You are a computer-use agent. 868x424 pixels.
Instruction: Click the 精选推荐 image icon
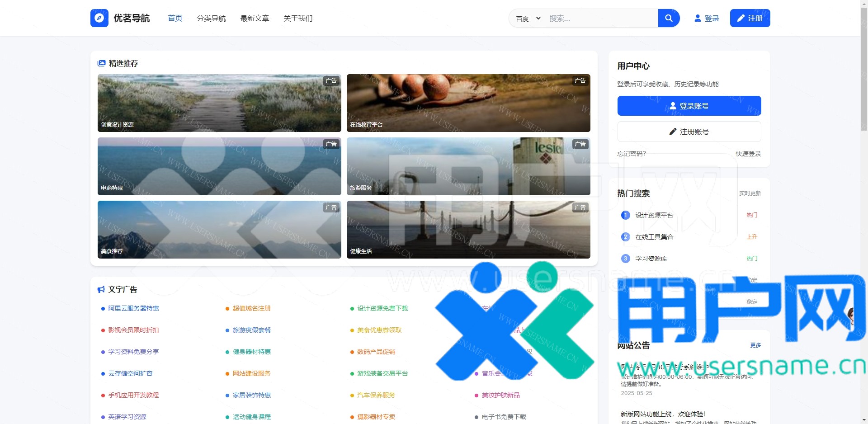pyautogui.click(x=102, y=63)
